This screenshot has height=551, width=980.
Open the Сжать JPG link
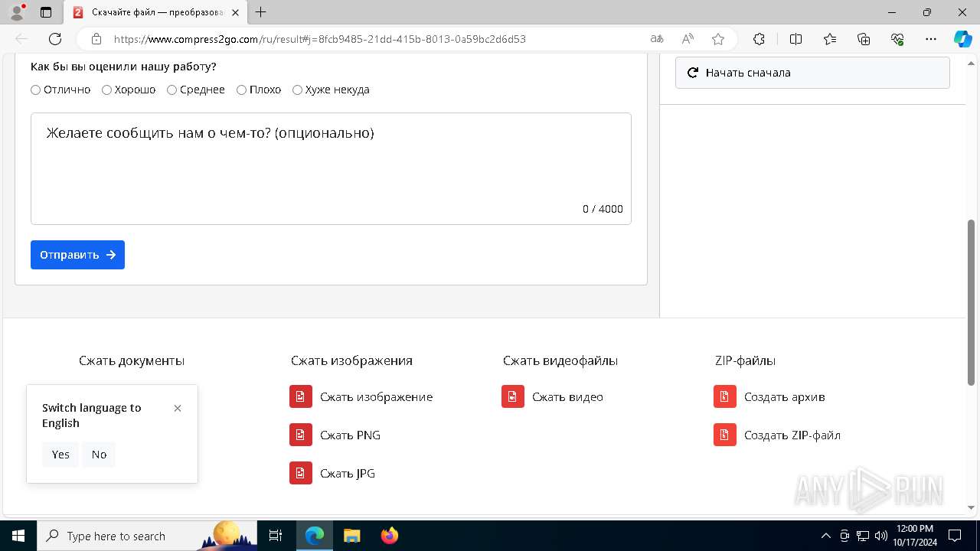click(x=348, y=474)
